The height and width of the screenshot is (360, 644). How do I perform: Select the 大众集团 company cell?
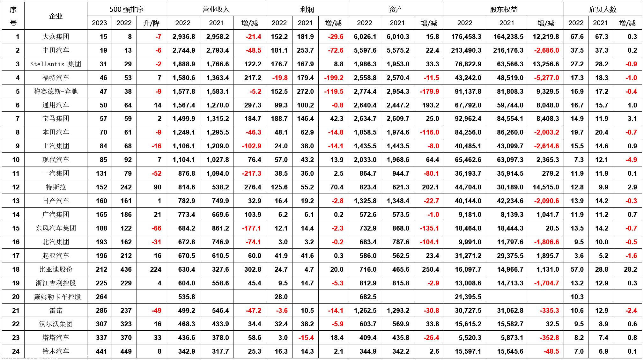[x=56, y=37]
